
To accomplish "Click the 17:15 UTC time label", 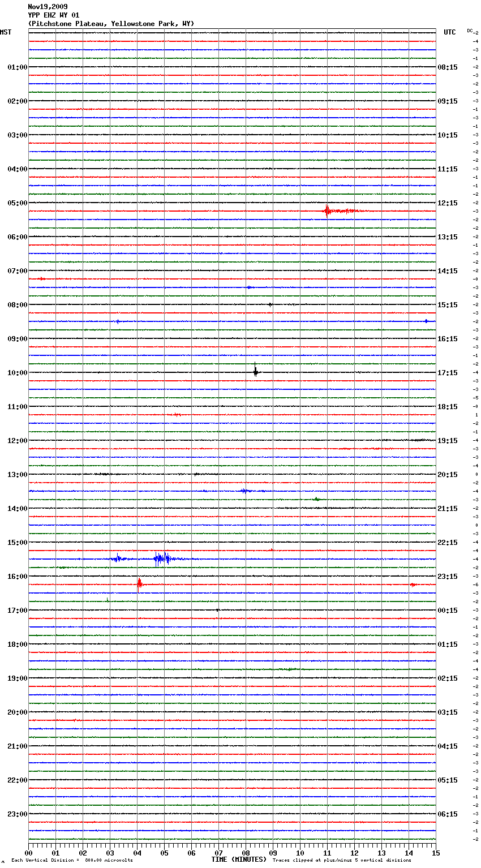I will pyautogui.click(x=448, y=373).
